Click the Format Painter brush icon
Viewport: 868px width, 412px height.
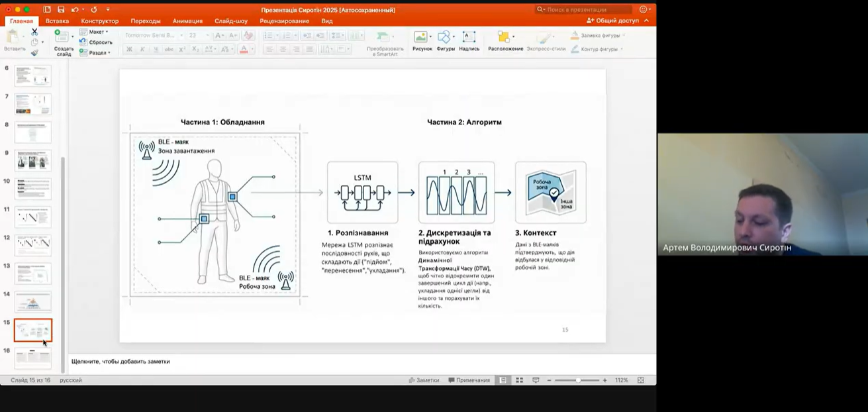(34, 52)
